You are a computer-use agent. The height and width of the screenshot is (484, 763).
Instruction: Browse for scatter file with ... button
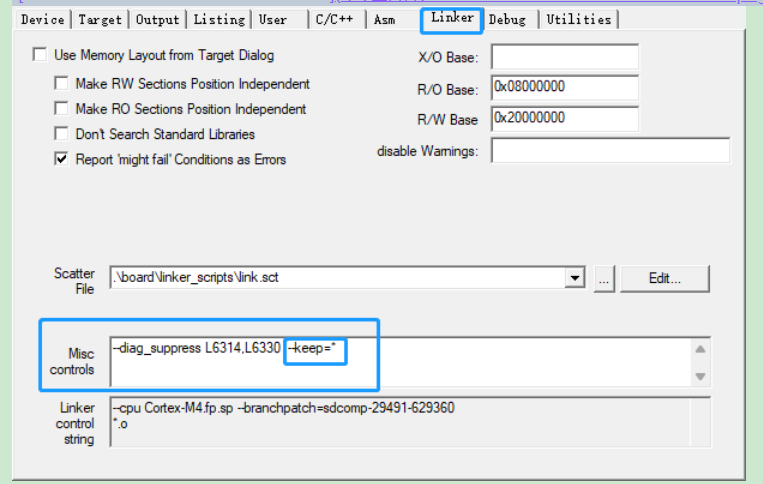coord(604,279)
